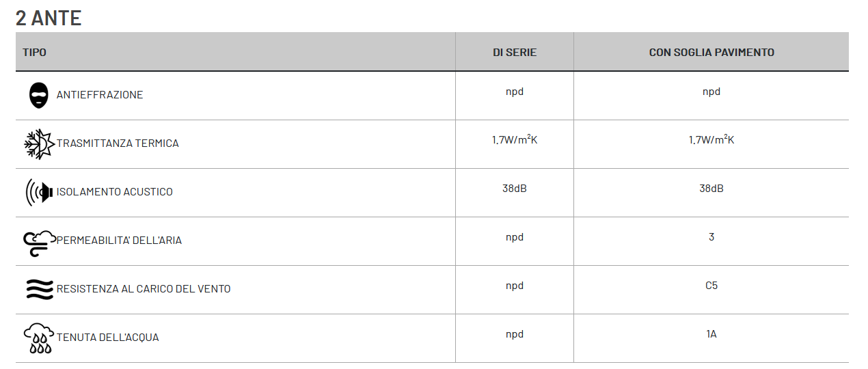Select the 1A water tightness value

coord(711,334)
